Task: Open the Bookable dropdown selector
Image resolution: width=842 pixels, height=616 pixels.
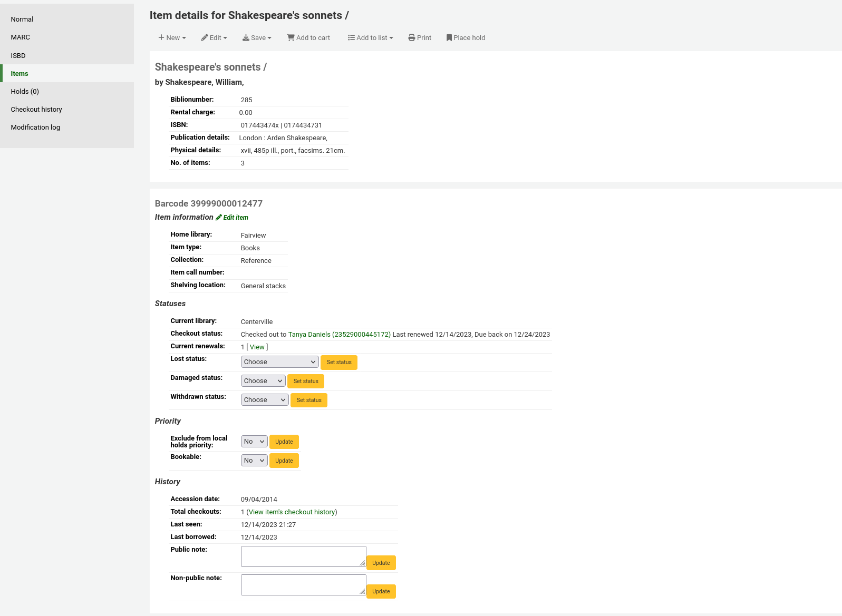Action: click(x=254, y=461)
